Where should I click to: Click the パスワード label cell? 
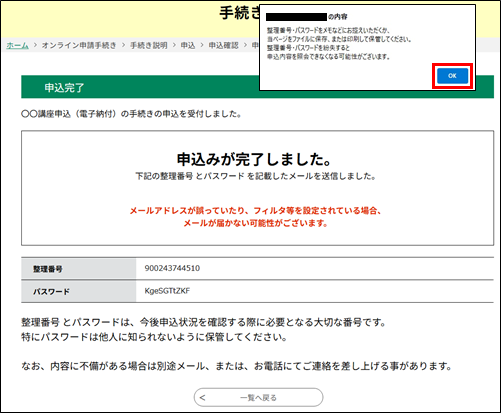pos(79,291)
